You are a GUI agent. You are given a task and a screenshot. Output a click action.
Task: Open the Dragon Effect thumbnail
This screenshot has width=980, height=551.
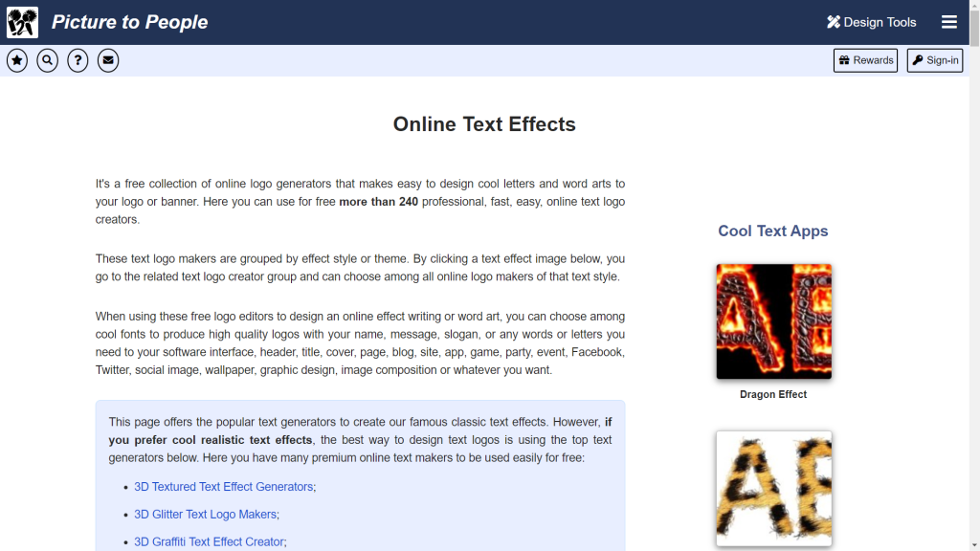click(x=773, y=321)
